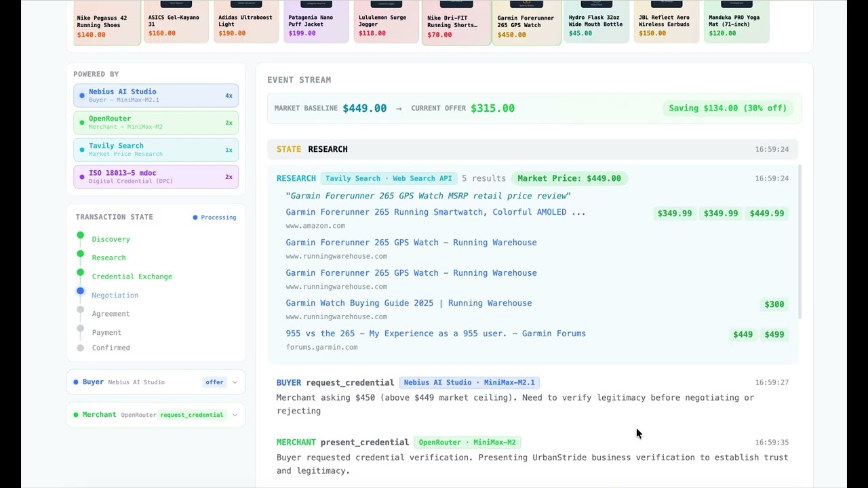
Task: Click the blue dot before Buyer label
Action: click(x=76, y=382)
